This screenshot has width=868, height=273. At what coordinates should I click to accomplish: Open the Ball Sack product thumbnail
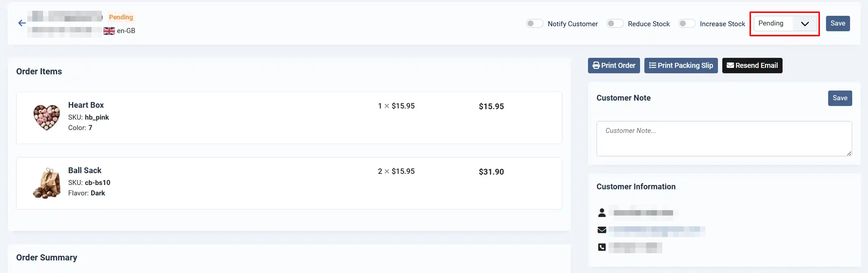tap(47, 183)
